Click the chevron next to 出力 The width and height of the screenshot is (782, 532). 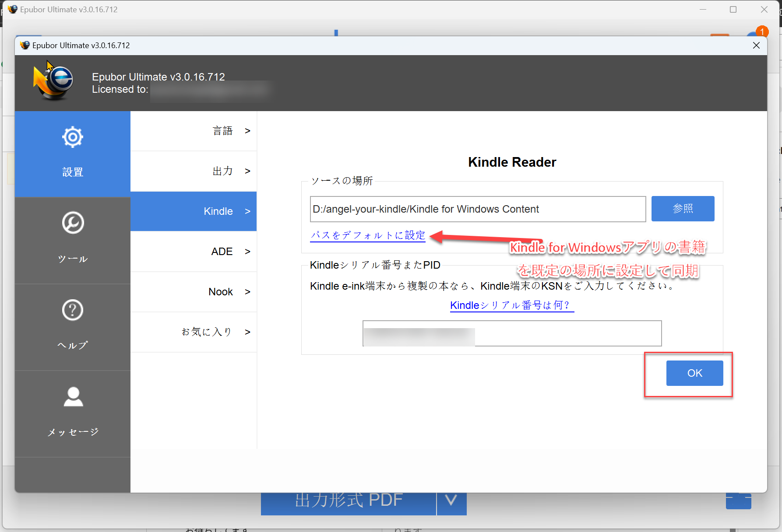247,171
